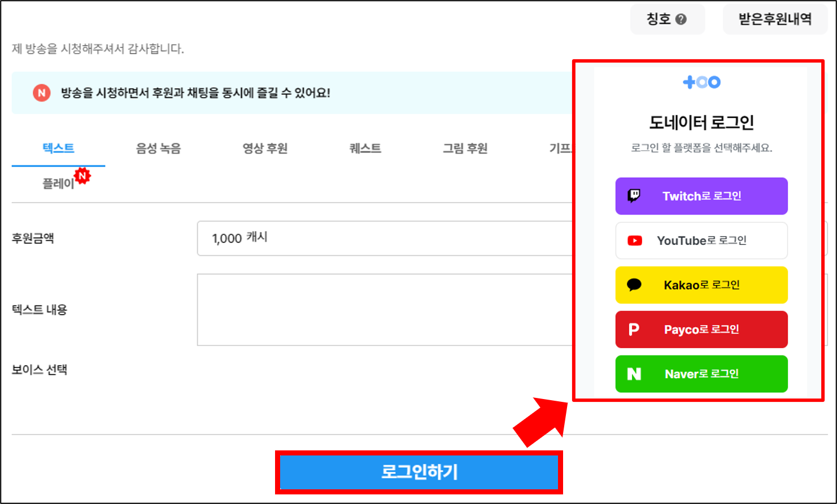Click the Naver N logo icon
Viewport: 837px width, 504px height.
point(634,374)
